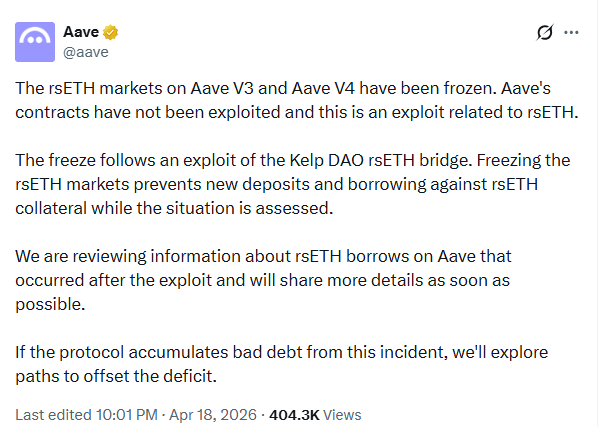Image resolution: width=603 pixels, height=427 pixels.
Task: Click the gold verified badge
Action: [x=111, y=32]
